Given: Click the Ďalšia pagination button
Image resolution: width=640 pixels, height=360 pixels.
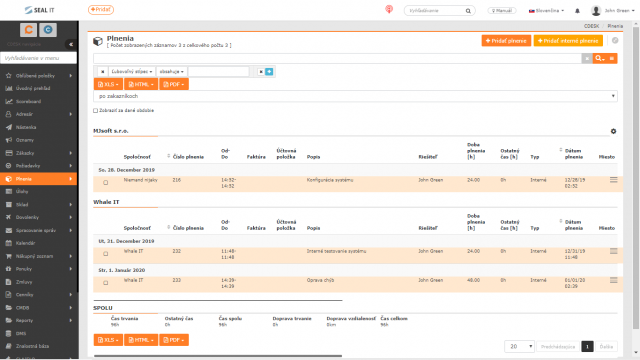Looking at the screenshot, I should click(606, 347).
